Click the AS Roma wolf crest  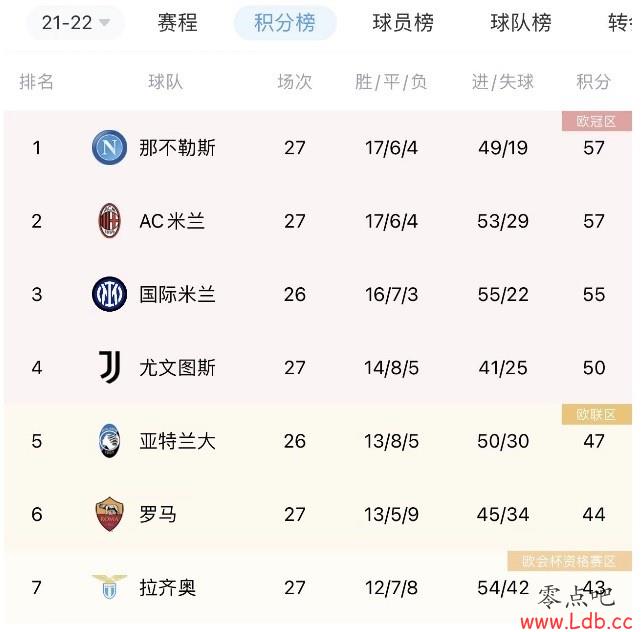(109, 514)
